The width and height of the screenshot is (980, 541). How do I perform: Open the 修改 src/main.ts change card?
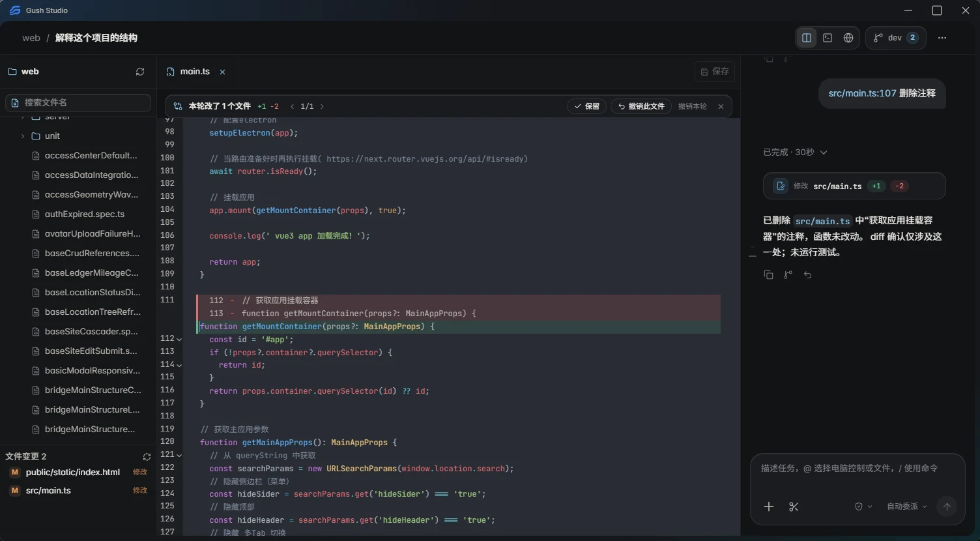point(854,186)
